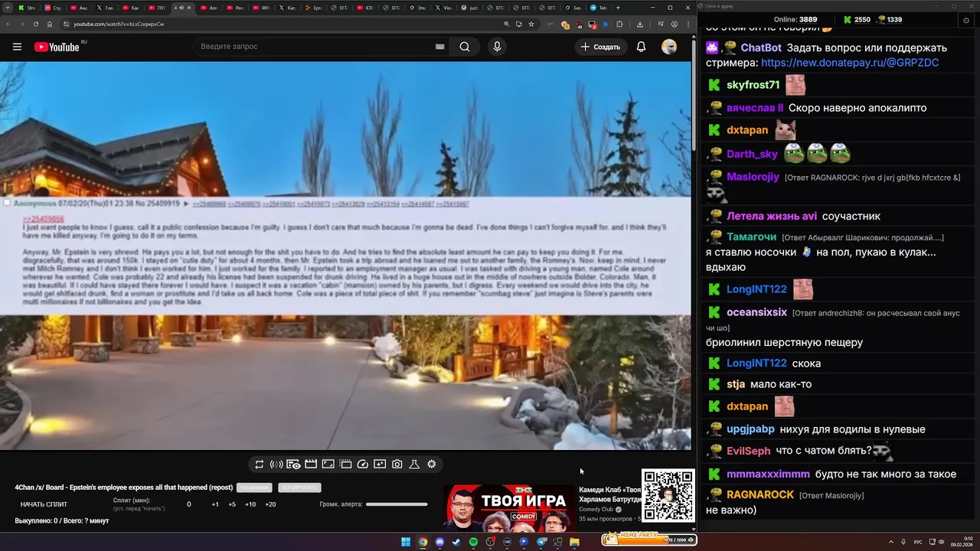Viewport: 980px width, 551px height.
Task: Expand the browser tab search dropdown
Action: (7, 8)
